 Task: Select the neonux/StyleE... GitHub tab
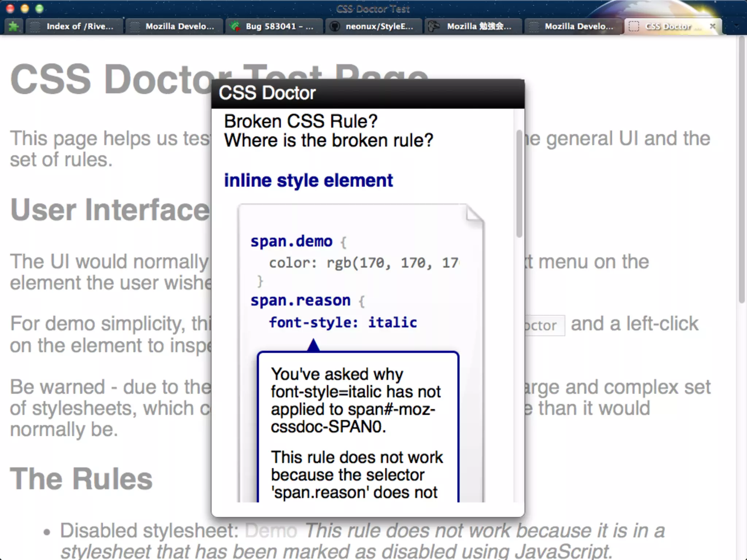click(x=379, y=26)
